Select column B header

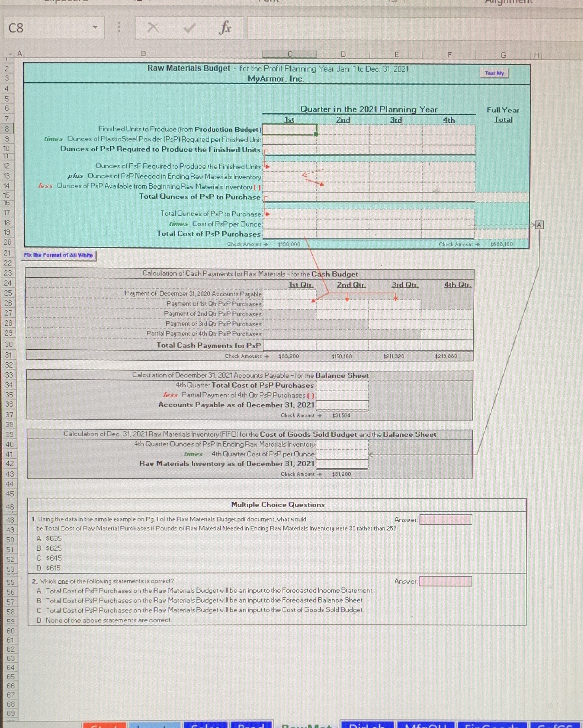(x=143, y=54)
